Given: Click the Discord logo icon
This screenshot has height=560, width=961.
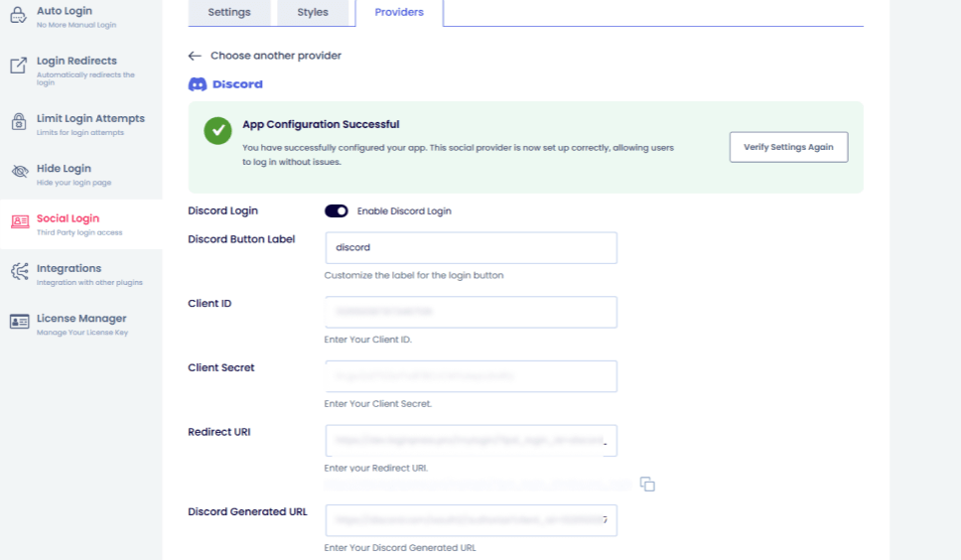Looking at the screenshot, I should [x=198, y=84].
